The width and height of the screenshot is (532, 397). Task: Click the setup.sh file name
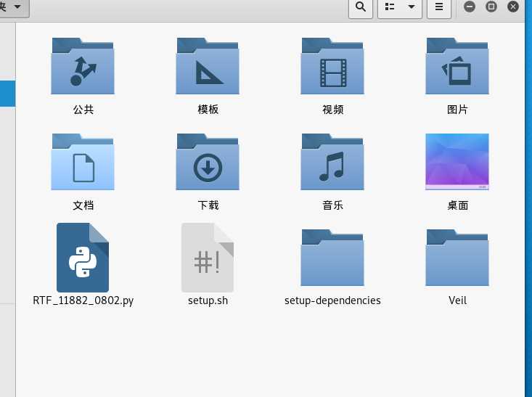[208, 300]
